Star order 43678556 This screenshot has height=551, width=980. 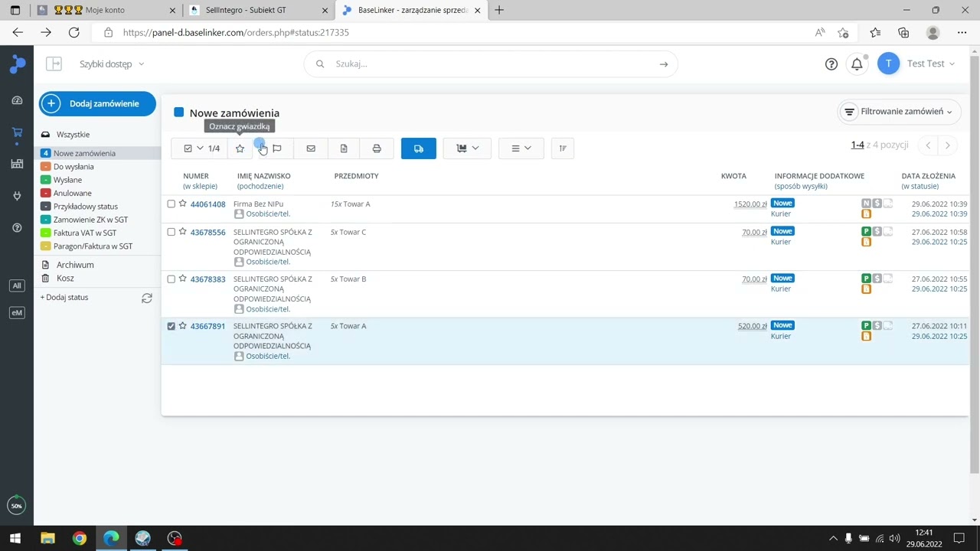pos(183,231)
